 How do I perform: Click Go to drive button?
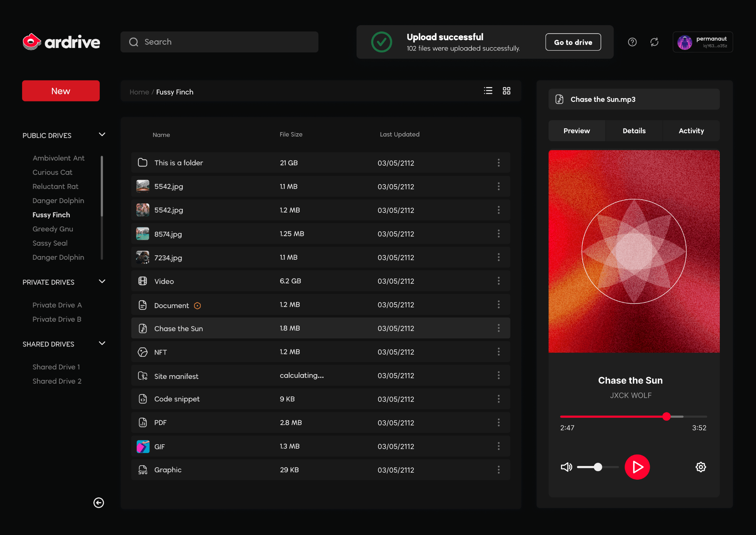point(573,42)
